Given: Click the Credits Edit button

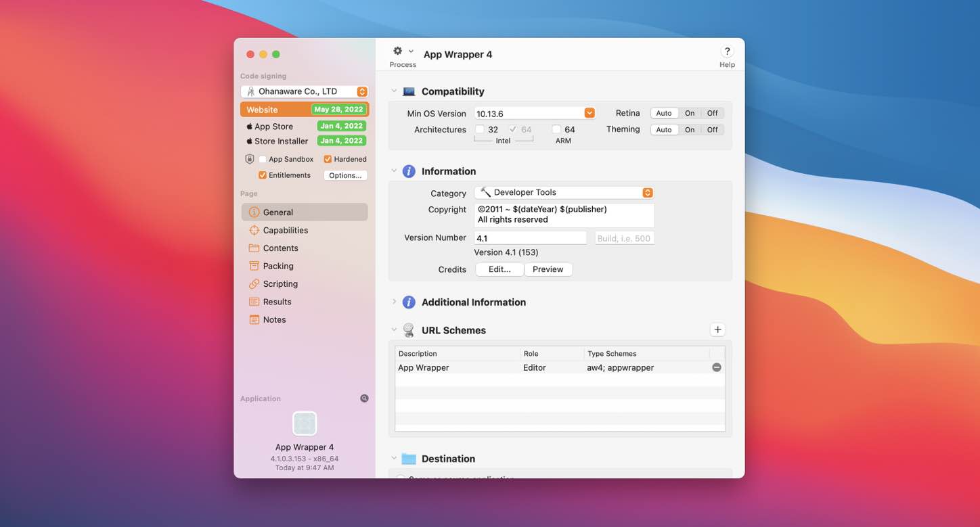Looking at the screenshot, I should click(x=499, y=269).
